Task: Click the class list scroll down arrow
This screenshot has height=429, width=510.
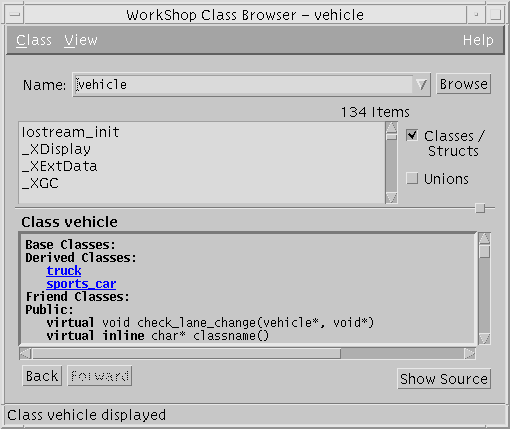Action: 391,198
